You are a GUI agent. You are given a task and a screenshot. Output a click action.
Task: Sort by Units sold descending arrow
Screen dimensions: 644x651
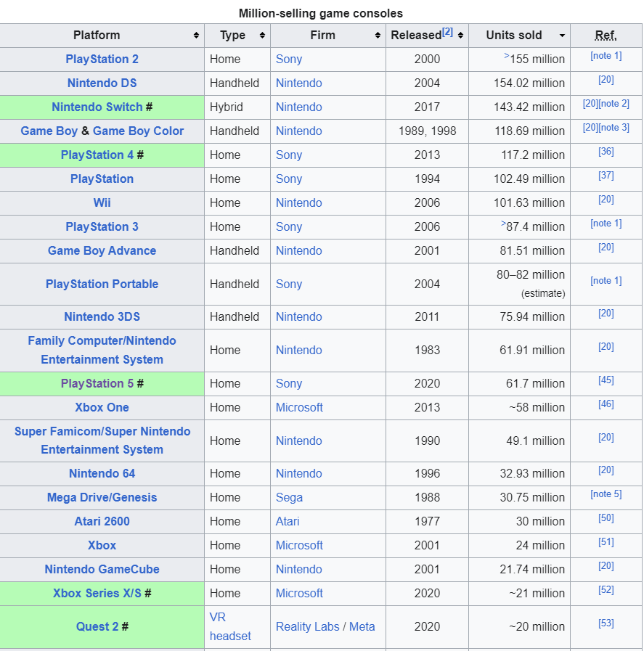pos(562,36)
